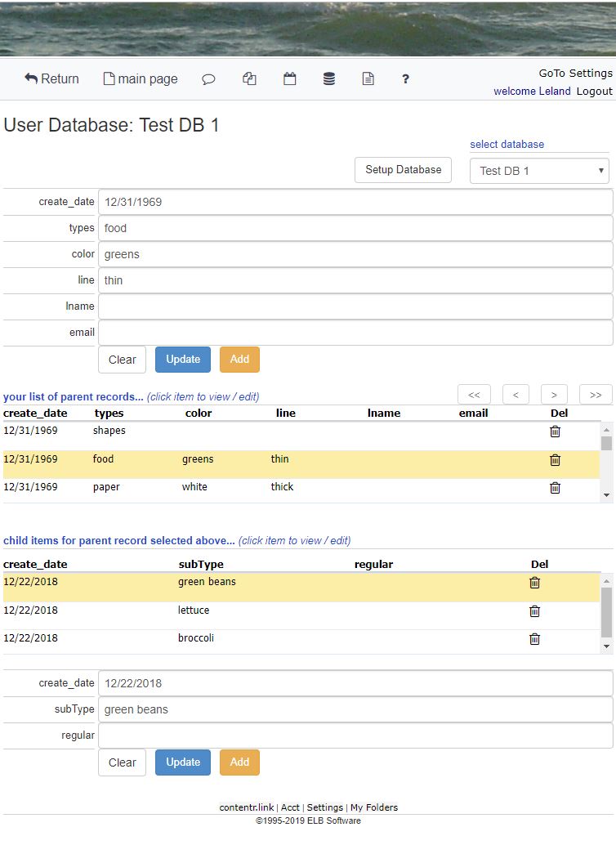The width and height of the screenshot is (616, 854).
Task: Open the comments speech bubble icon
Action: pos(208,78)
